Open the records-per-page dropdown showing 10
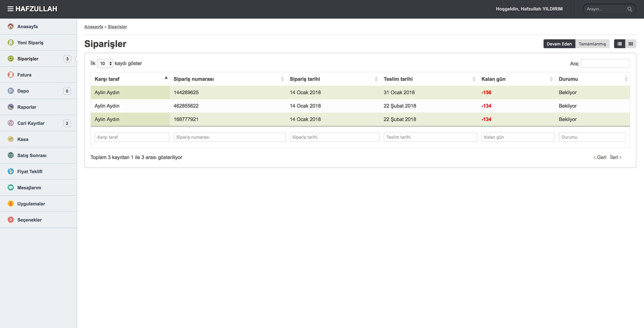This screenshot has width=644, height=328. pyautogui.click(x=105, y=63)
